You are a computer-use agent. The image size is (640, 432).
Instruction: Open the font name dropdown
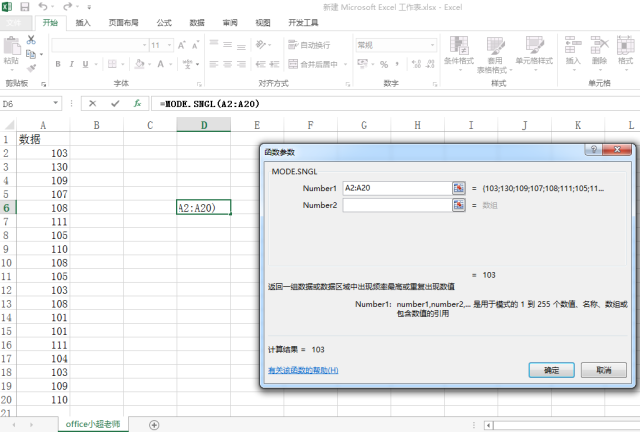click(x=144, y=45)
